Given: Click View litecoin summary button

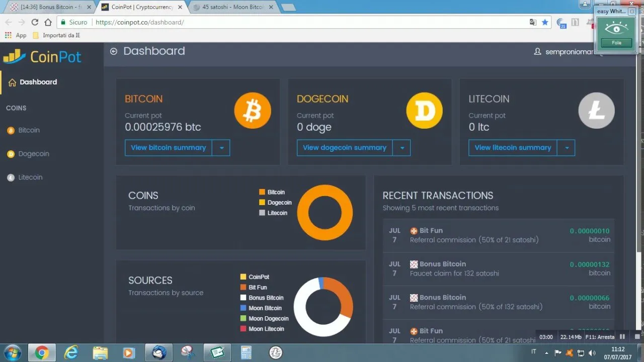Looking at the screenshot, I should [x=513, y=148].
